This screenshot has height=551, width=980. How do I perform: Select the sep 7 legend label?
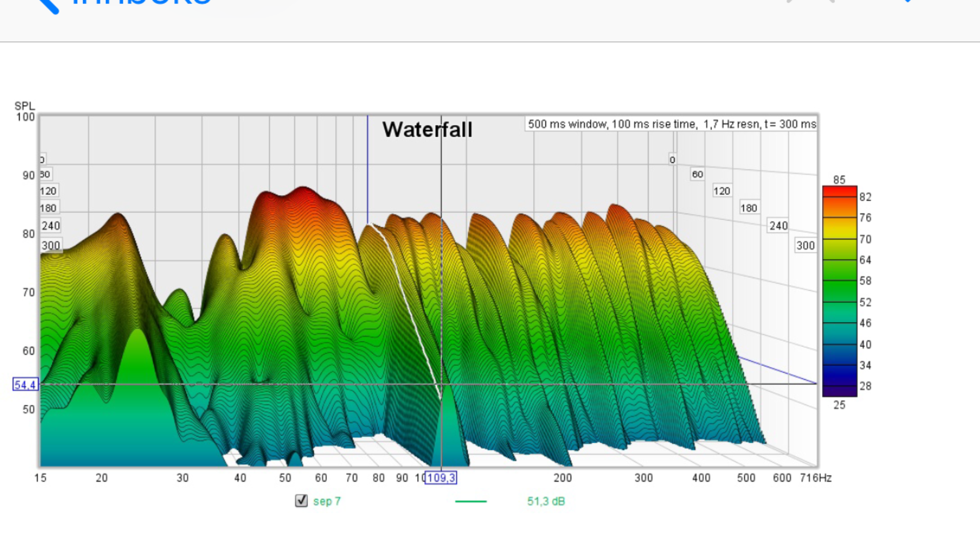(x=327, y=502)
